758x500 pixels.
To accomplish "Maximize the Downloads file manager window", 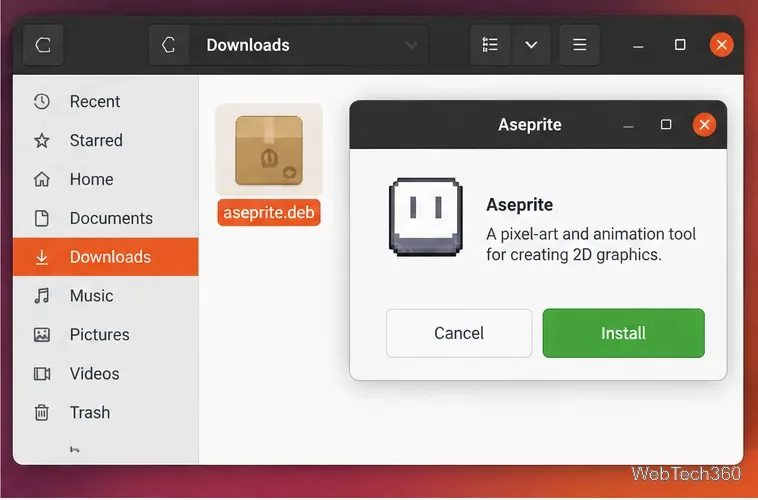I will pyautogui.click(x=680, y=45).
